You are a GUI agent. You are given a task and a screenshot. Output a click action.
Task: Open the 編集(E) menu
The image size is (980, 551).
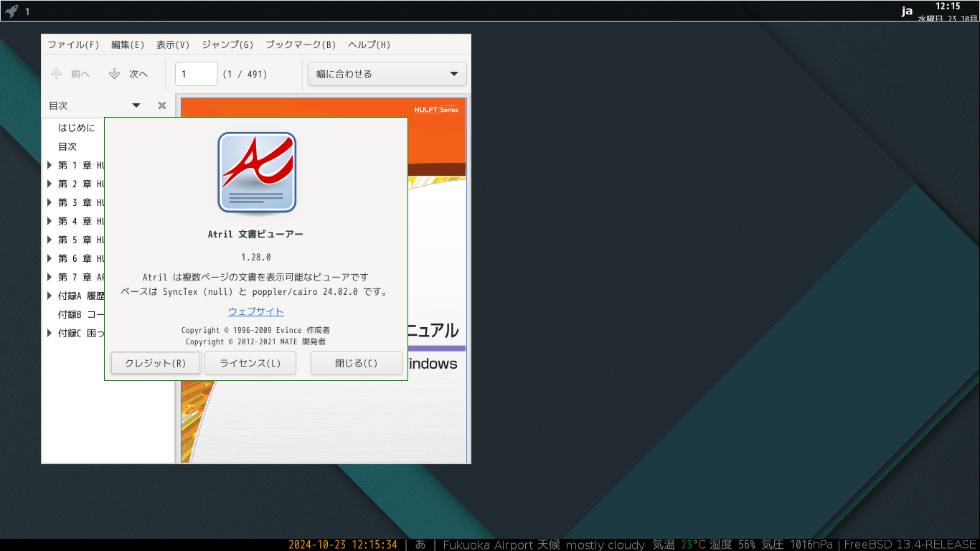tap(128, 44)
